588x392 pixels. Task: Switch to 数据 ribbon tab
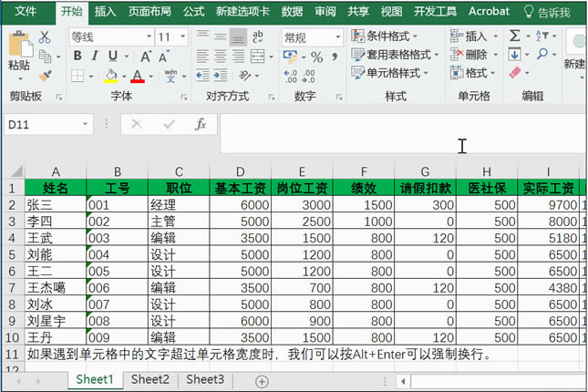click(292, 12)
